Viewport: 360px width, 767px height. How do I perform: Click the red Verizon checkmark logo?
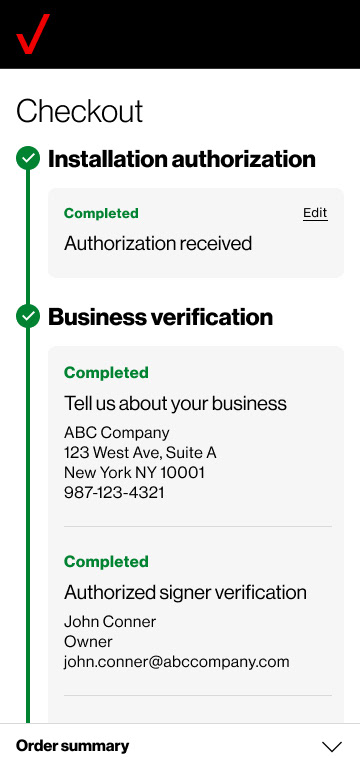[x=33, y=34]
